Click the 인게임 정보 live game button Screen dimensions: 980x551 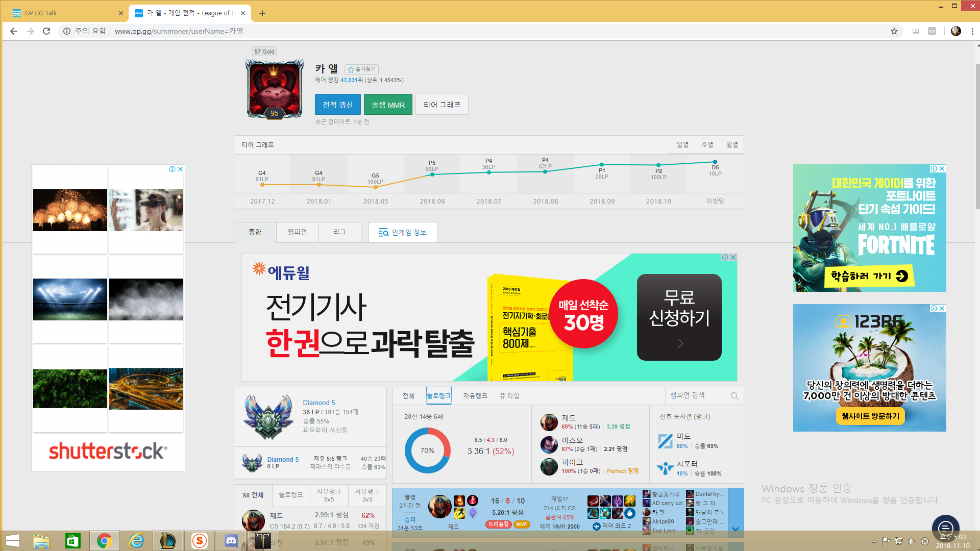(x=403, y=233)
